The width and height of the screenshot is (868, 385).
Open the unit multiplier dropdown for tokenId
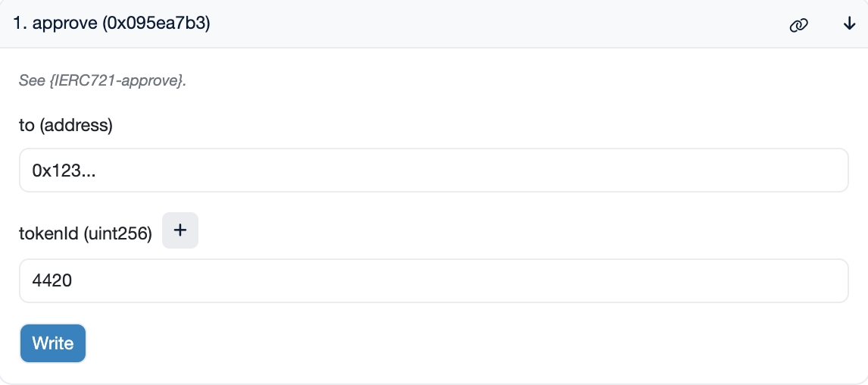(180, 230)
